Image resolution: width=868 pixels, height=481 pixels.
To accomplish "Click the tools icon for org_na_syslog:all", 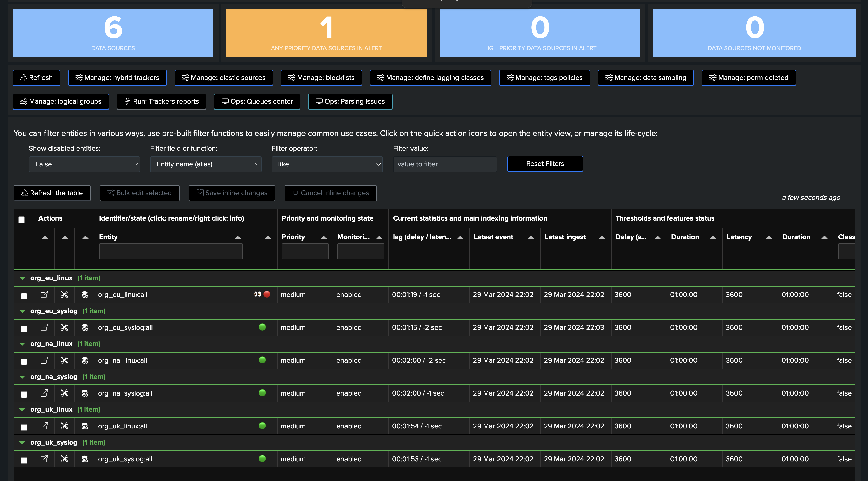I will pos(64,393).
